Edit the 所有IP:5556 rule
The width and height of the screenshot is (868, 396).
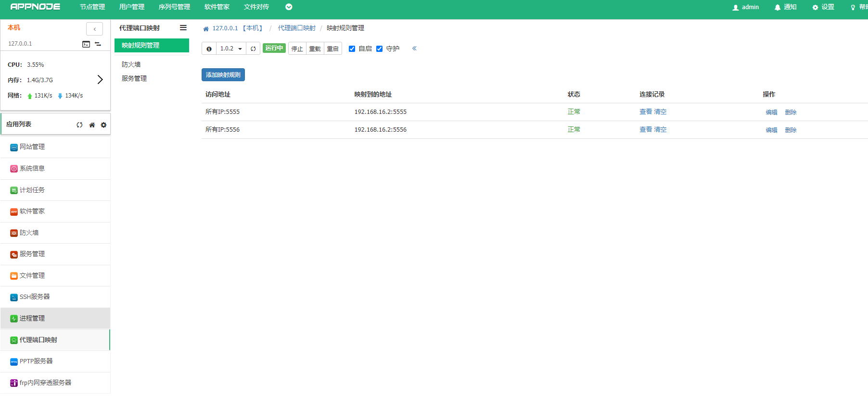(x=772, y=130)
